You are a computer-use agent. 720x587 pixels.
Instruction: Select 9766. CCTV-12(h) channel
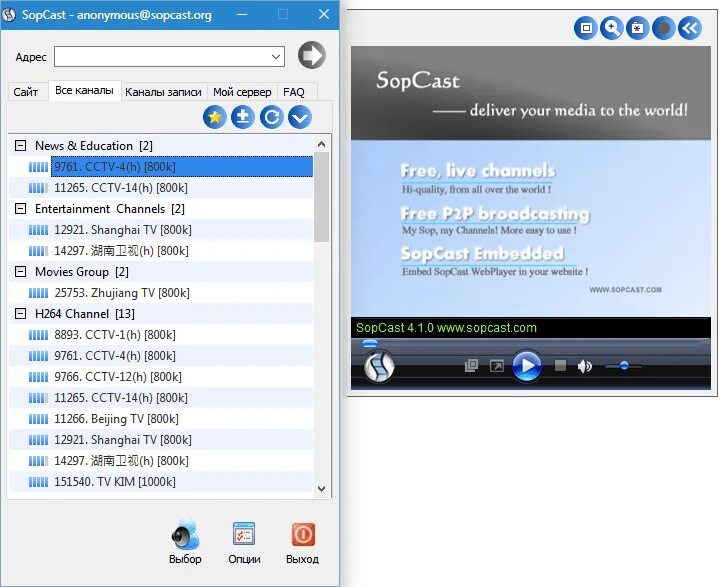(161, 377)
